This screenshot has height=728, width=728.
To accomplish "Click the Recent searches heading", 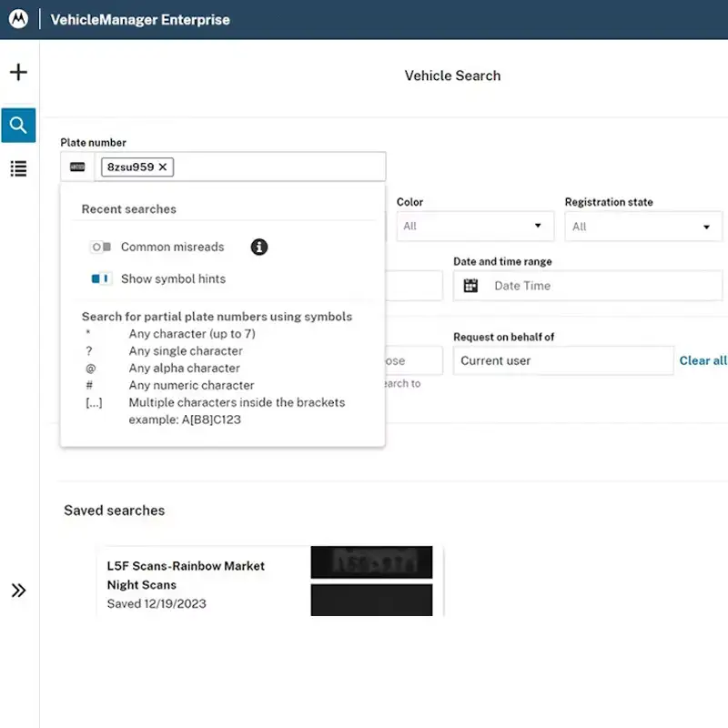I will click(x=129, y=209).
